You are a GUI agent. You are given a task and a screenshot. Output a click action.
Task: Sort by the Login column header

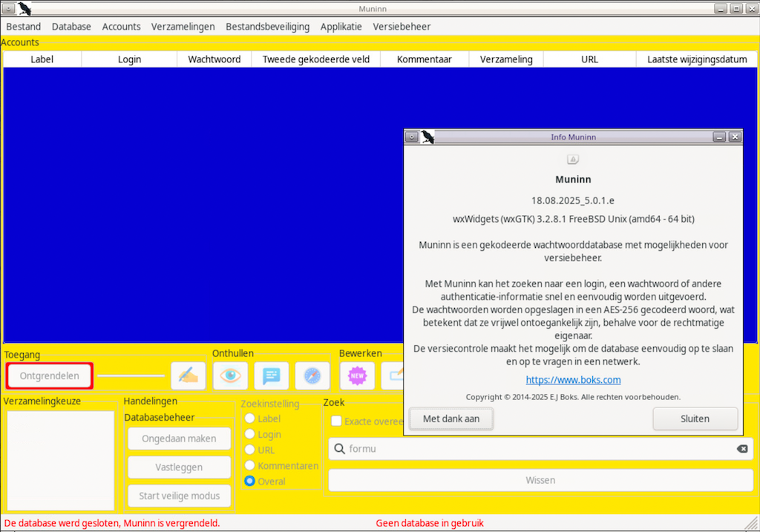[x=129, y=59]
